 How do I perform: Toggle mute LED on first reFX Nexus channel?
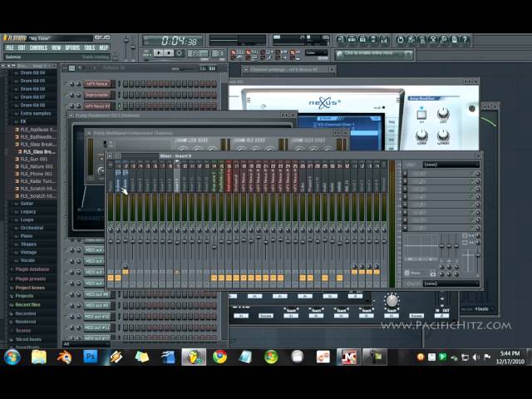[66, 84]
